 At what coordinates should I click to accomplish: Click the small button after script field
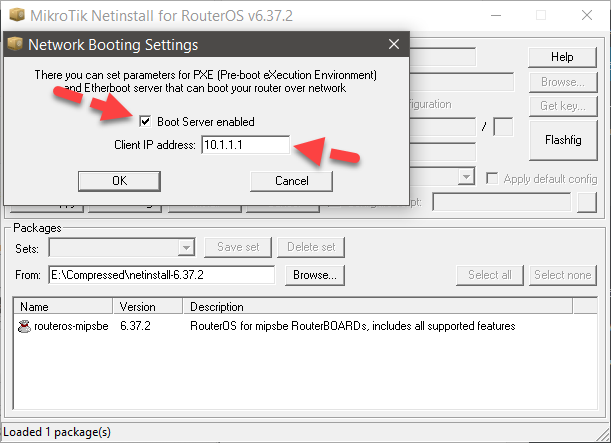[587, 202]
